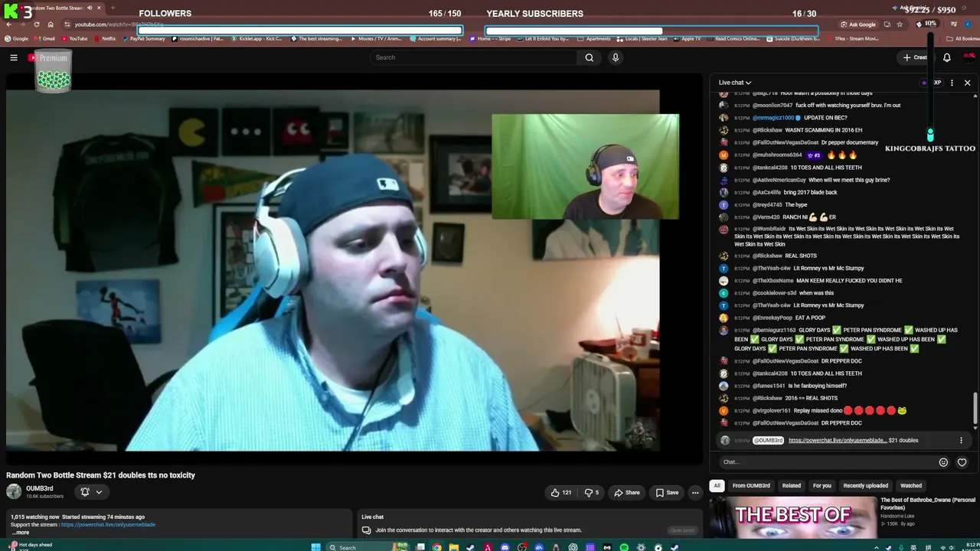Click the @mrmagicz1000 username in chat
The height and width of the screenshot is (551, 980).
tap(773, 118)
